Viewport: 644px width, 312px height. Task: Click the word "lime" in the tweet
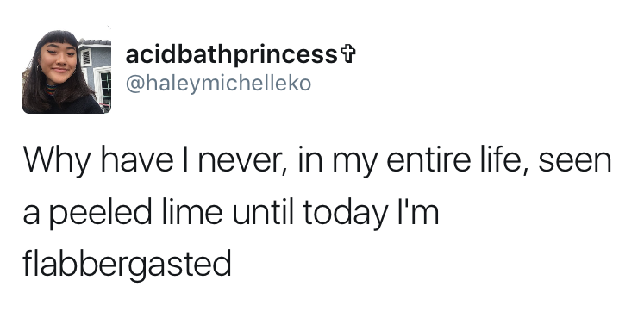tap(192, 212)
